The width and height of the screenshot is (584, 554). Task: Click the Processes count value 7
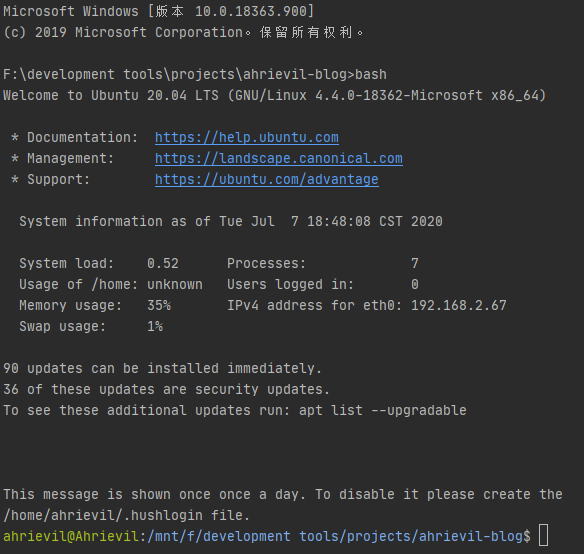point(415,263)
